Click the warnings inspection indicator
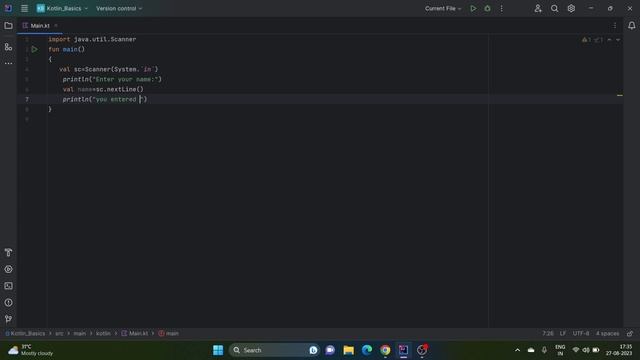Image resolution: width=640 pixels, height=360 pixels. (587, 40)
